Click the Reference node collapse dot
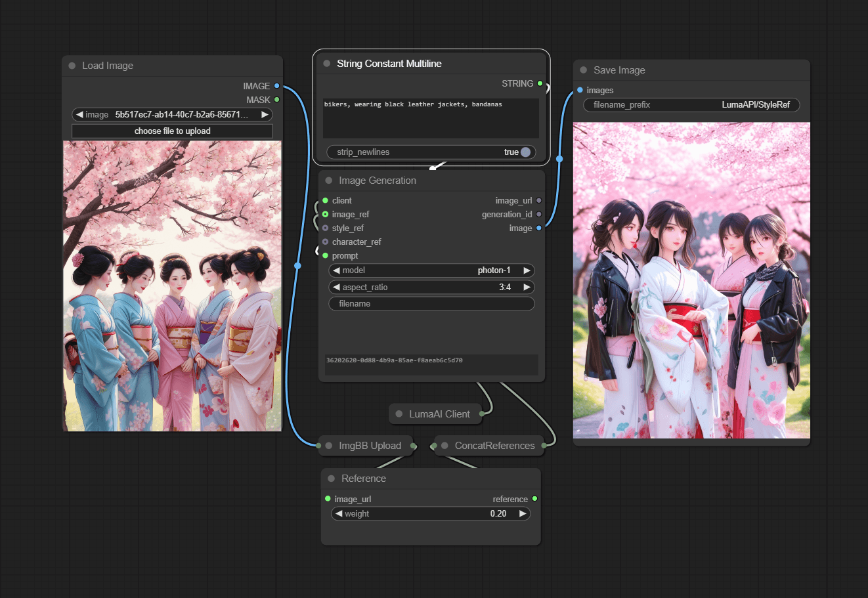This screenshot has width=868, height=598. tap(332, 479)
